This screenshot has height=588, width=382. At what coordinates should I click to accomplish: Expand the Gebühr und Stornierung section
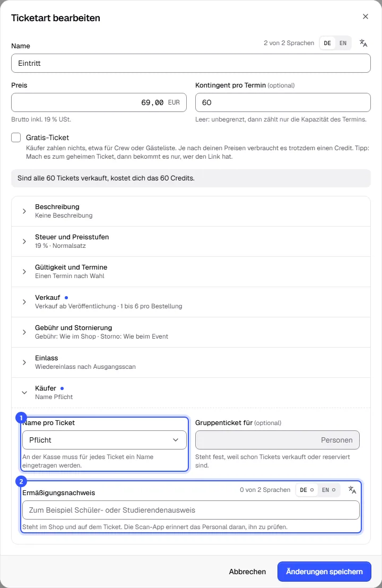click(x=191, y=332)
